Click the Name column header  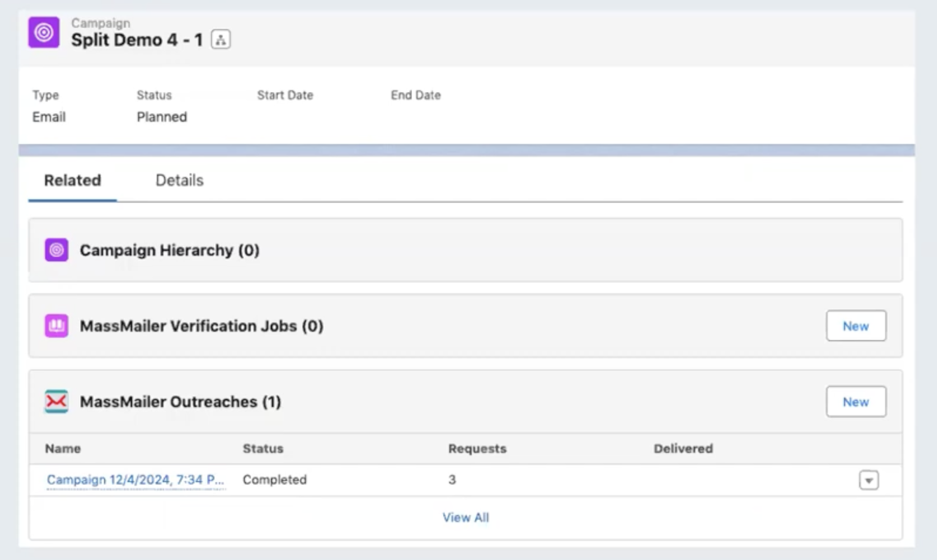pos(63,449)
